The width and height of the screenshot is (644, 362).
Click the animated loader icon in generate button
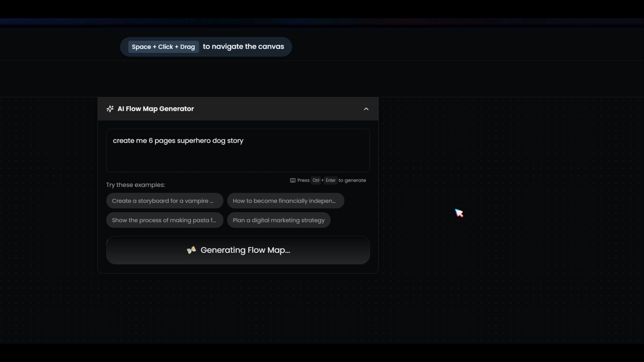(x=192, y=250)
